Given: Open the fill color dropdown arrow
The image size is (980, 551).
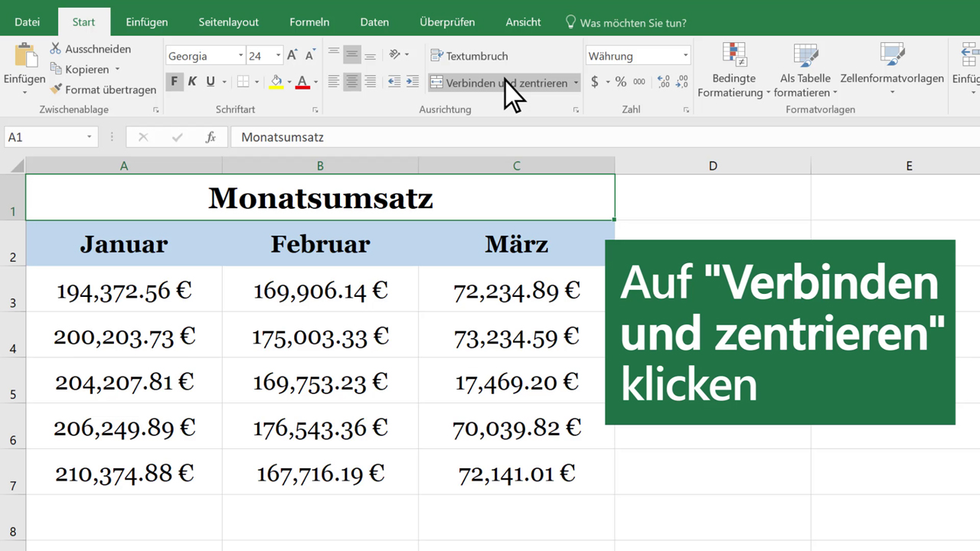Looking at the screenshot, I should click(289, 81).
